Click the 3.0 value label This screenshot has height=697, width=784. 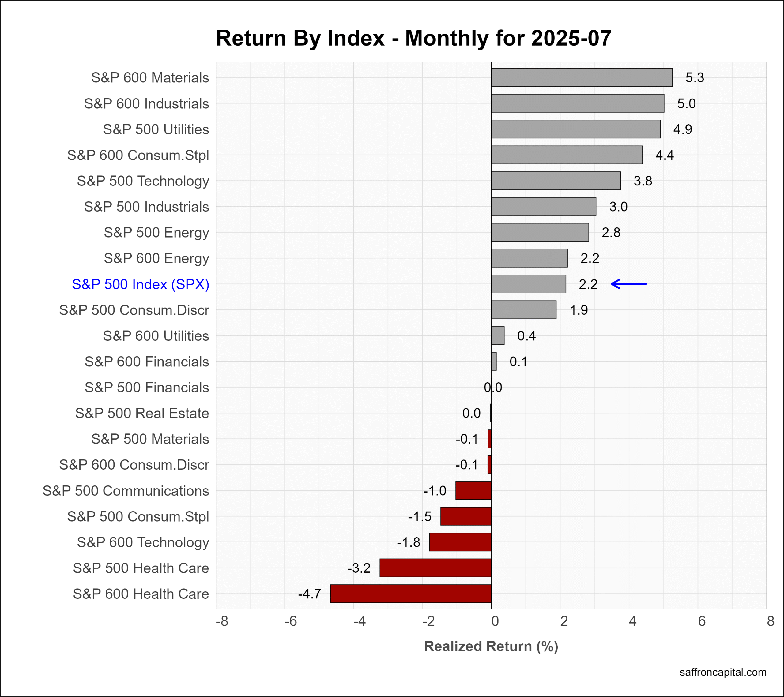coord(619,207)
